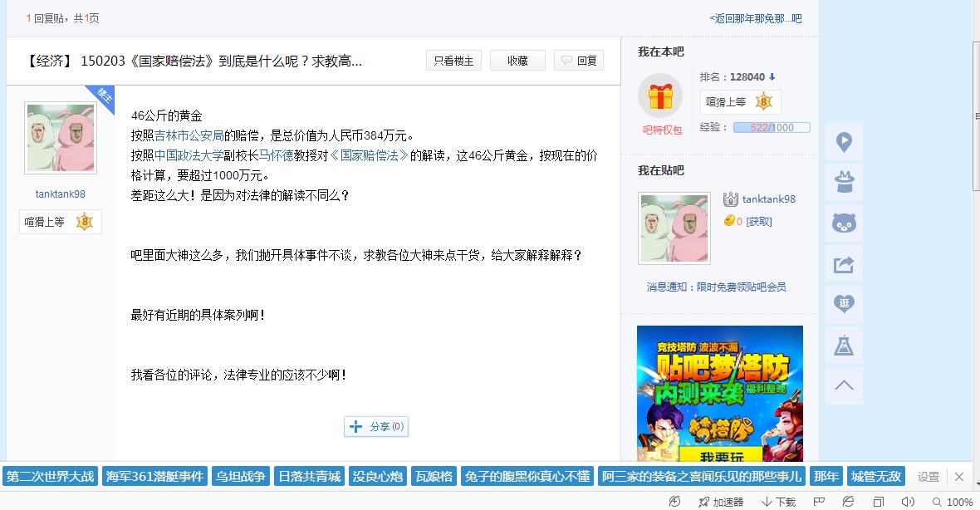Image resolution: width=980 pixels, height=510 pixels.
Task: Open the magic hat icon in sidebar
Action: (x=844, y=183)
